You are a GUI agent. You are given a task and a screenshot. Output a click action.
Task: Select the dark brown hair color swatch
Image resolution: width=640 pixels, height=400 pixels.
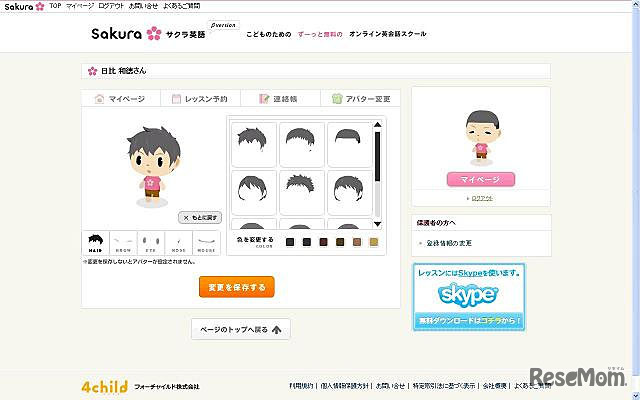point(340,242)
